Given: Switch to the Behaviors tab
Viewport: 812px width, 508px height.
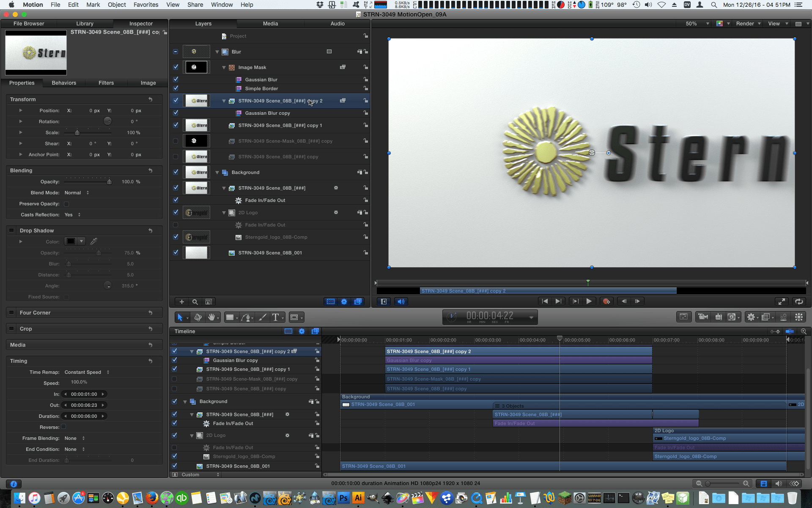Looking at the screenshot, I should point(64,83).
